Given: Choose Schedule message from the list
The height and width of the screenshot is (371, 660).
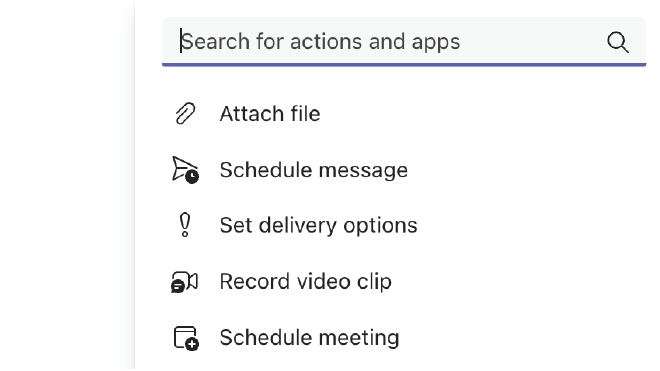Looking at the screenshot, I should click(x=404, y=170).
